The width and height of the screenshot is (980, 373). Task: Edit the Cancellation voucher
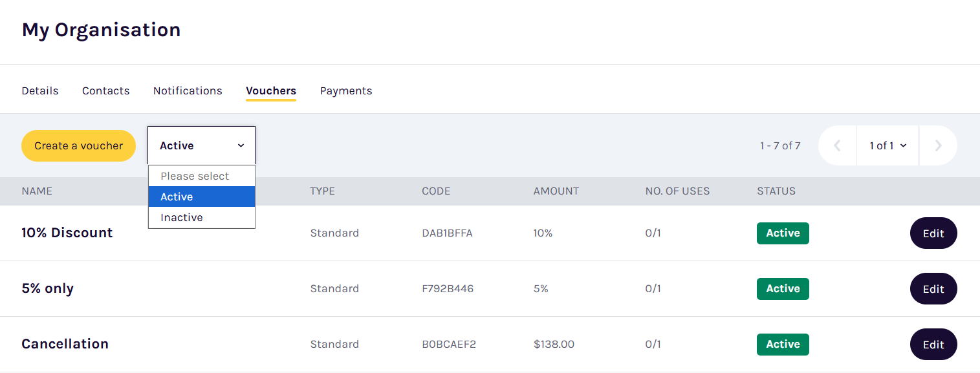[x=933, y=345]
